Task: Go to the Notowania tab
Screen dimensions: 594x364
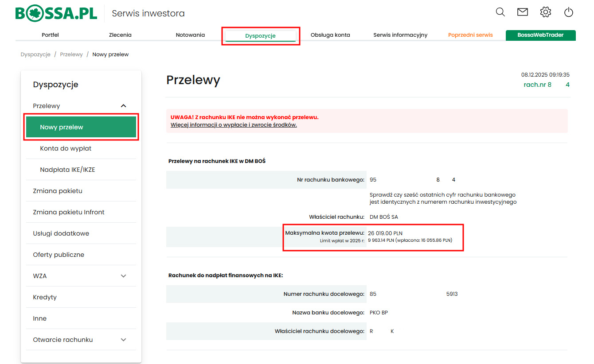Action: tap(190, 35)
